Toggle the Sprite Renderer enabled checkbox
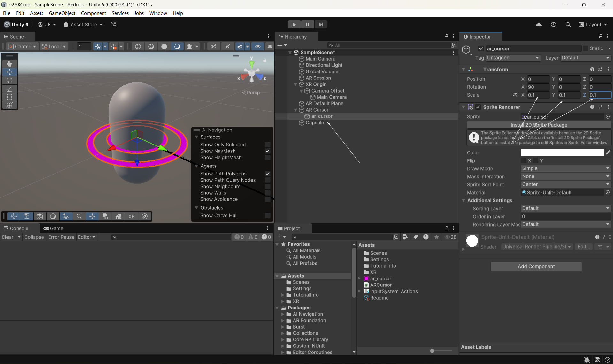This screenshot has height=364, width=613. [478, 107]
